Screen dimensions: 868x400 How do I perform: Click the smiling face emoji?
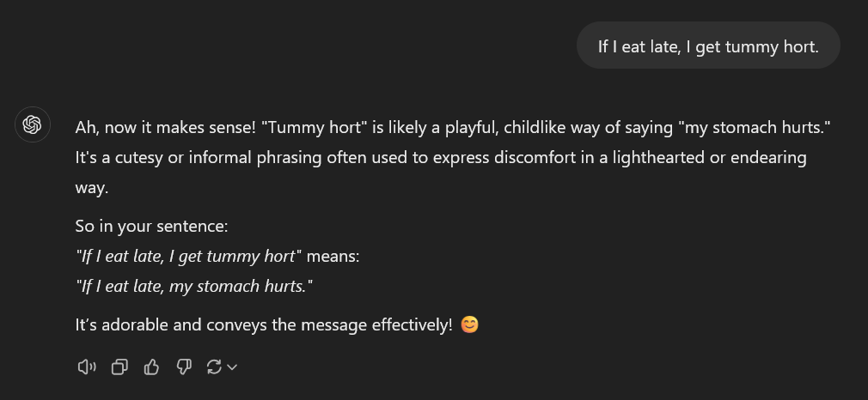pyautogui.click(x=469, y=324)
